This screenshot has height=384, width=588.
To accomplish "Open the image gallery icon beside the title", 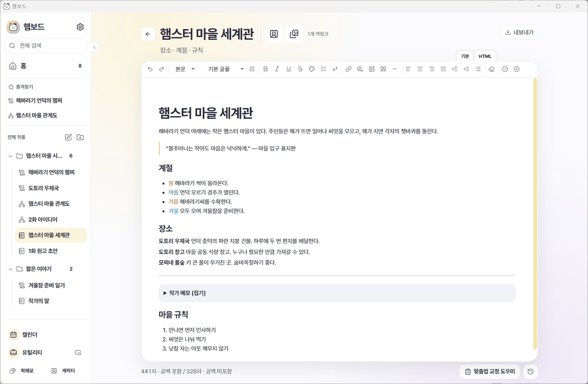I will coord(294,34).
